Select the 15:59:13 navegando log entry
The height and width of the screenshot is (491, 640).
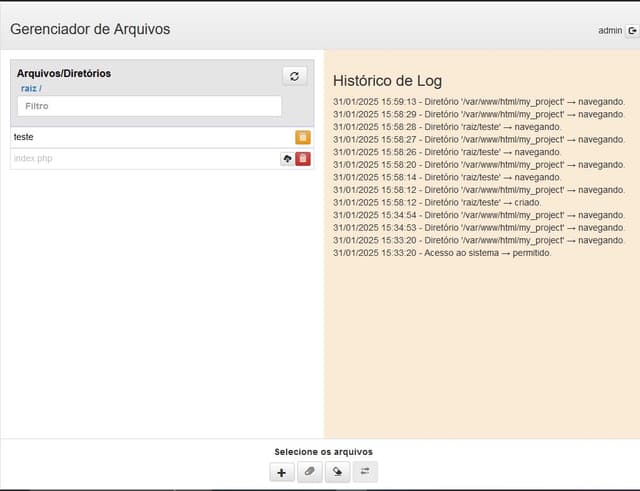pyautogui.click(x=478, y=102)
